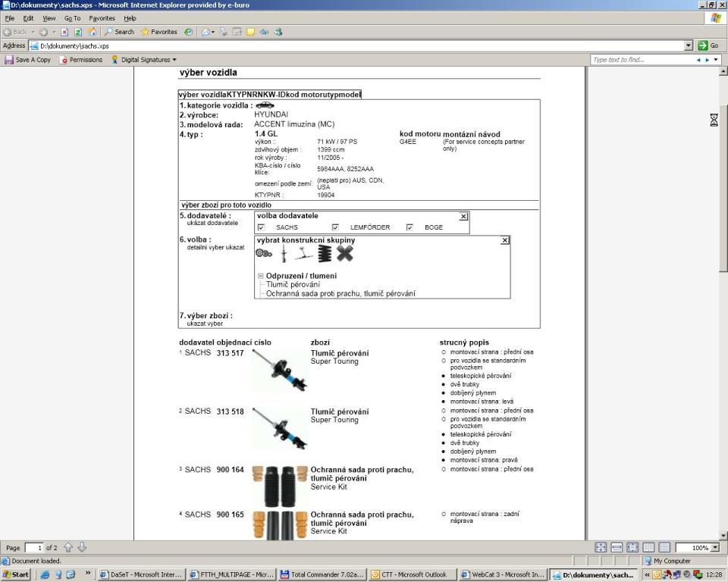
Task: Toggle the LEMFÖRDER supplier checkbox
Action: coord(335,227)
